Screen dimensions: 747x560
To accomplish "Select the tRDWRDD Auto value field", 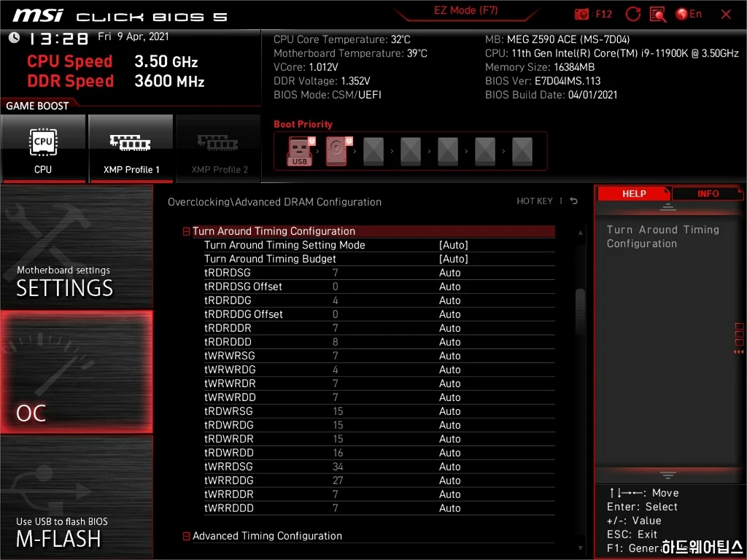I will [449, 452].
